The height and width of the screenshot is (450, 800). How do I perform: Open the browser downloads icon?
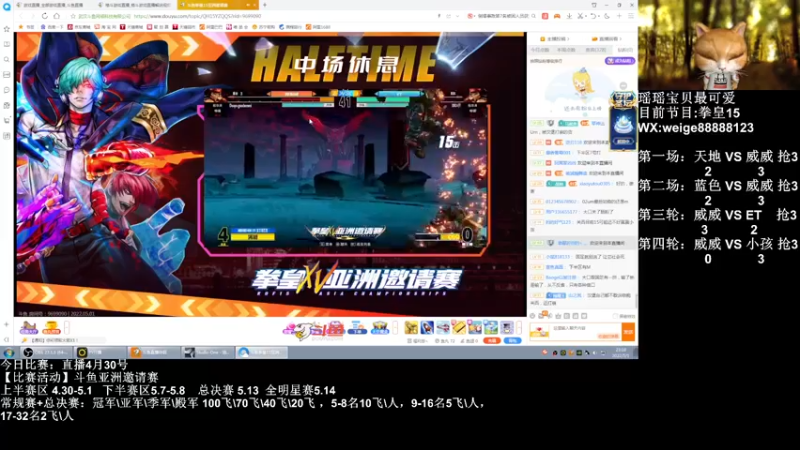click(569, 16)
